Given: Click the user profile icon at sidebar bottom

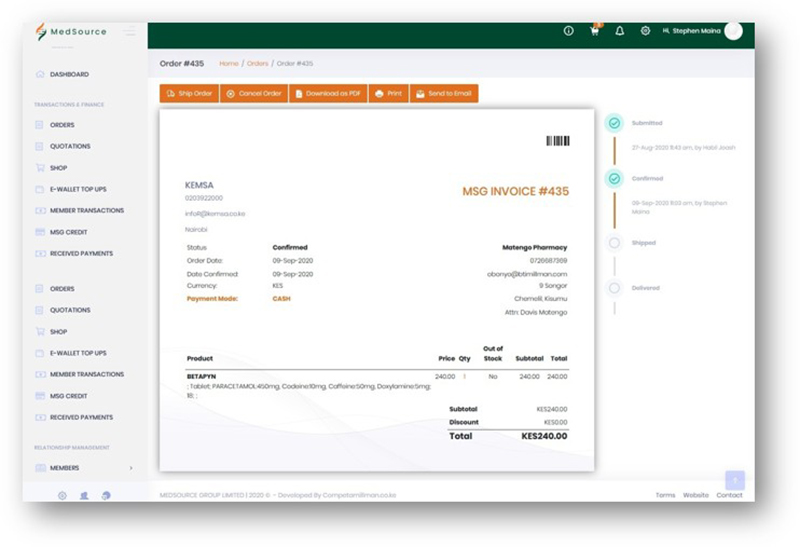Looking at the screenshot, I should pyautogui.click(x=84, y=495).
